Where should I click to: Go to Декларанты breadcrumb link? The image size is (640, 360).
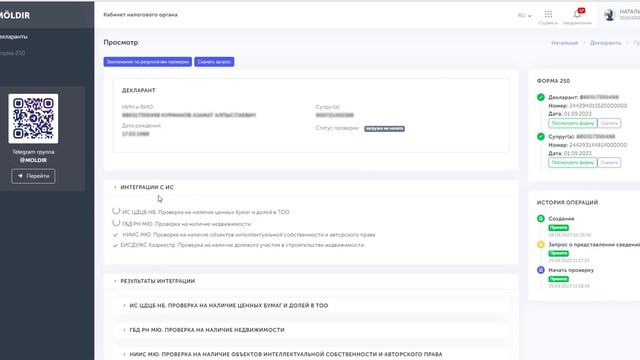(605, 43)
